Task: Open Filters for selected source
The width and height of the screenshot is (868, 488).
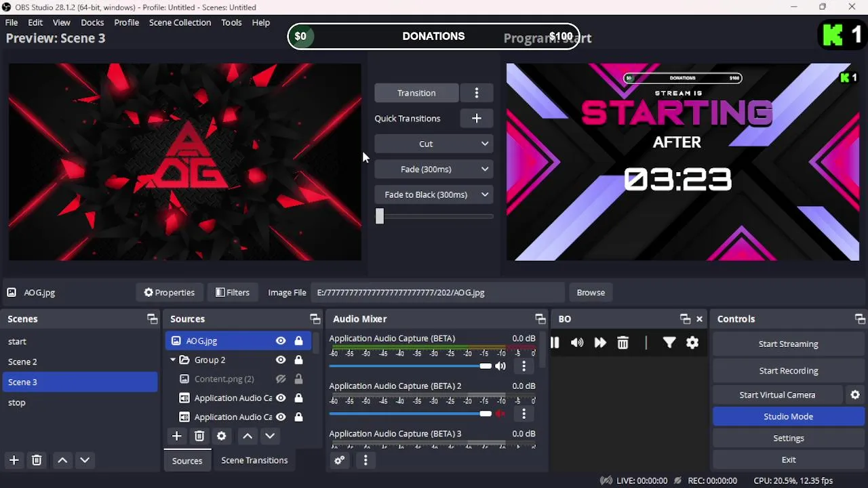Action: pos(233,292)
